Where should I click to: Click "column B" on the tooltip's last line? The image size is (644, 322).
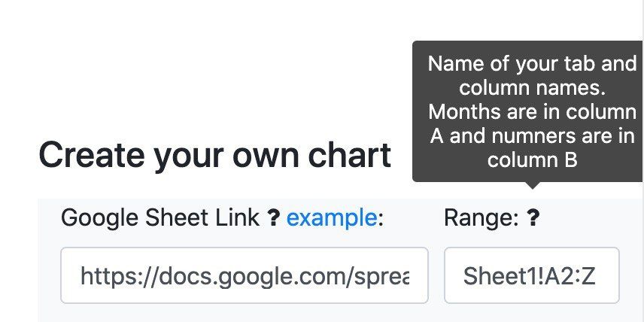pos(532,160)
